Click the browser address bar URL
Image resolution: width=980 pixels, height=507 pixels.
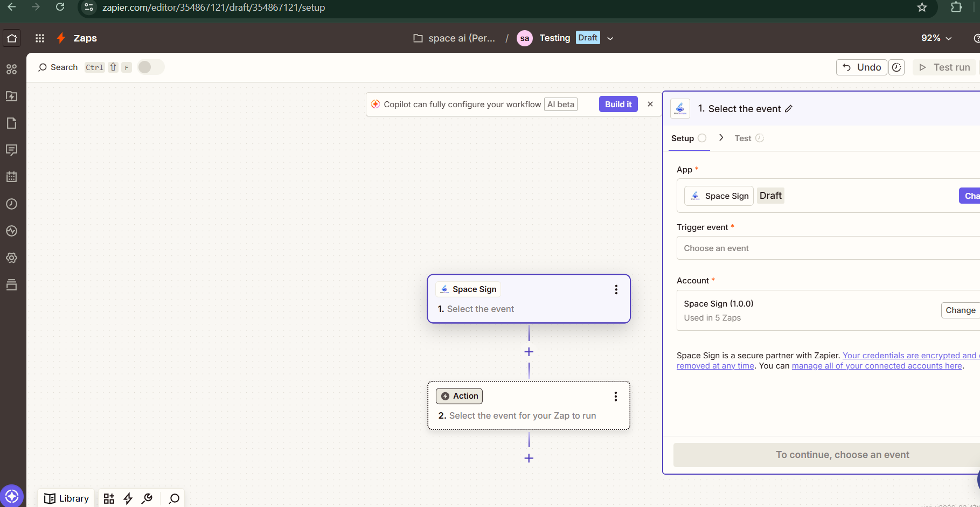[213, 8]
